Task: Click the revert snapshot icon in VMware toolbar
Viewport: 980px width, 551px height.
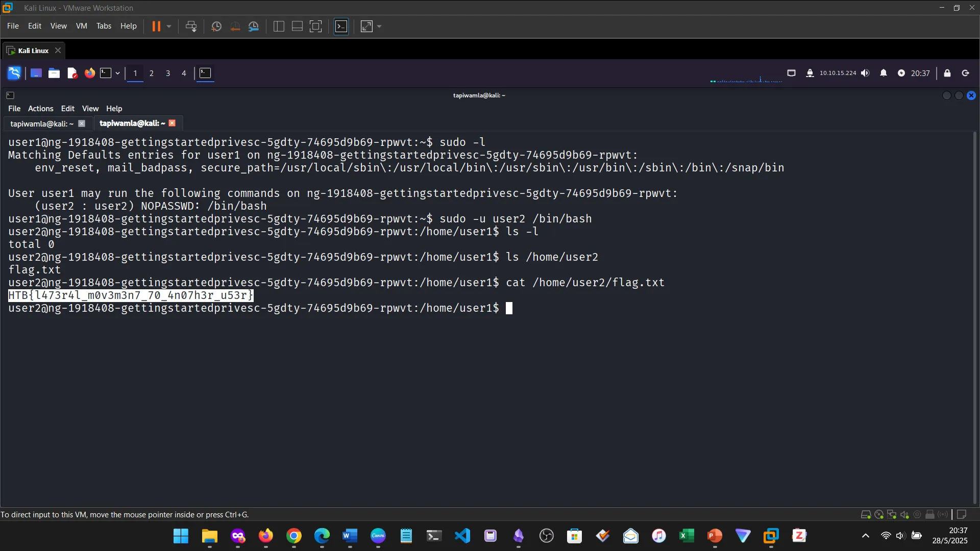Action: pos(235,26)
